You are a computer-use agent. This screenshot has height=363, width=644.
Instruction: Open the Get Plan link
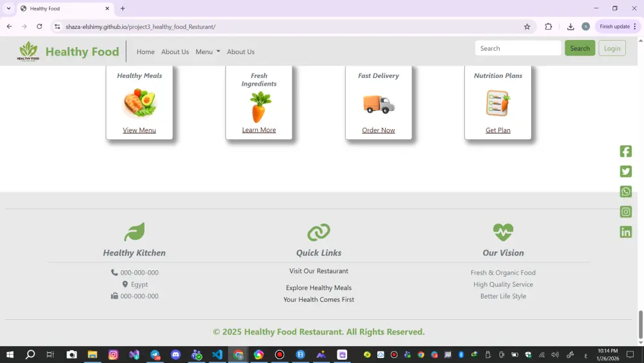click(x=498, y=130)
